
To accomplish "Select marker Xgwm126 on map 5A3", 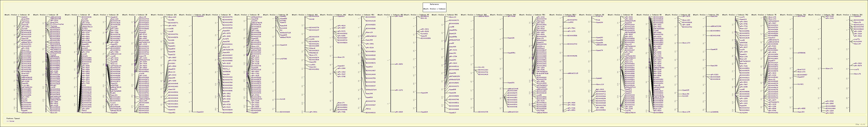I will point(511,38).
